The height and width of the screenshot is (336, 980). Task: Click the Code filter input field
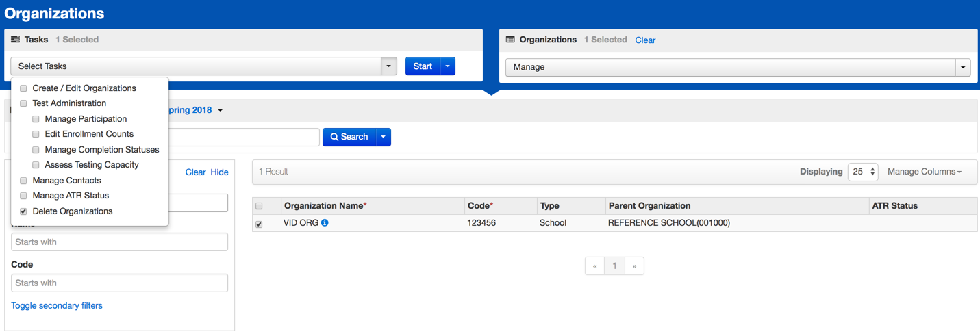click(x=119, y=283)
